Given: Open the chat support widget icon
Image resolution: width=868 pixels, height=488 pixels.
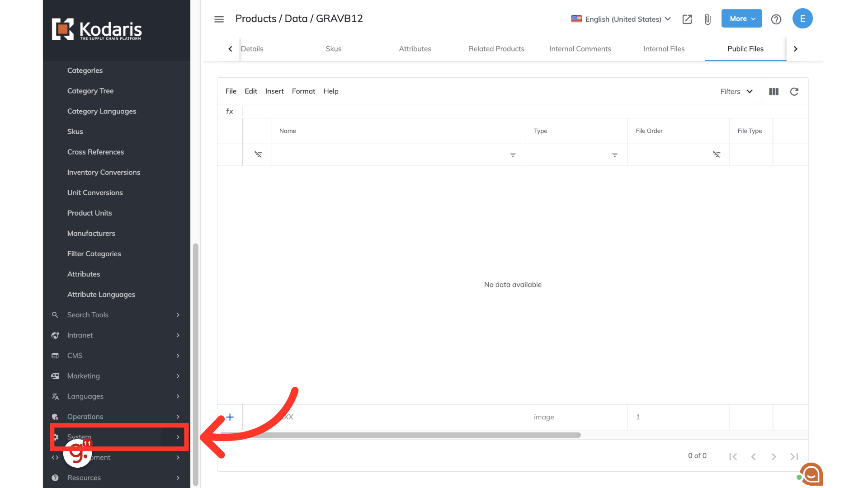Looking at the screenshot, I should pyautogui.click(x=811, y=474).
